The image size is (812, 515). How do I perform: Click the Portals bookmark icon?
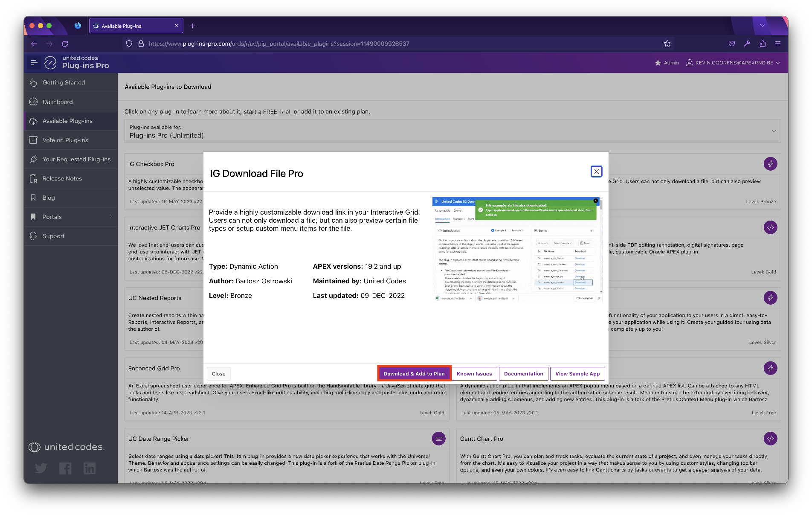[x=33, y=217]
